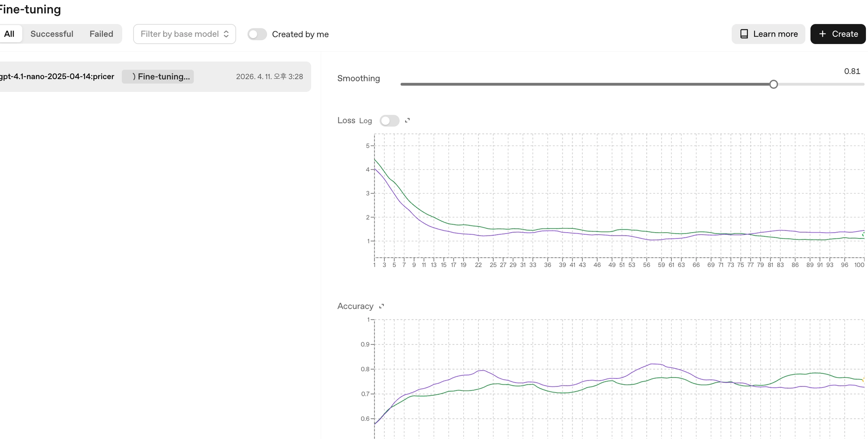This screenshot has height=439, width=868.
Task: Switch to the Failed tab
Action: (101, 34)
